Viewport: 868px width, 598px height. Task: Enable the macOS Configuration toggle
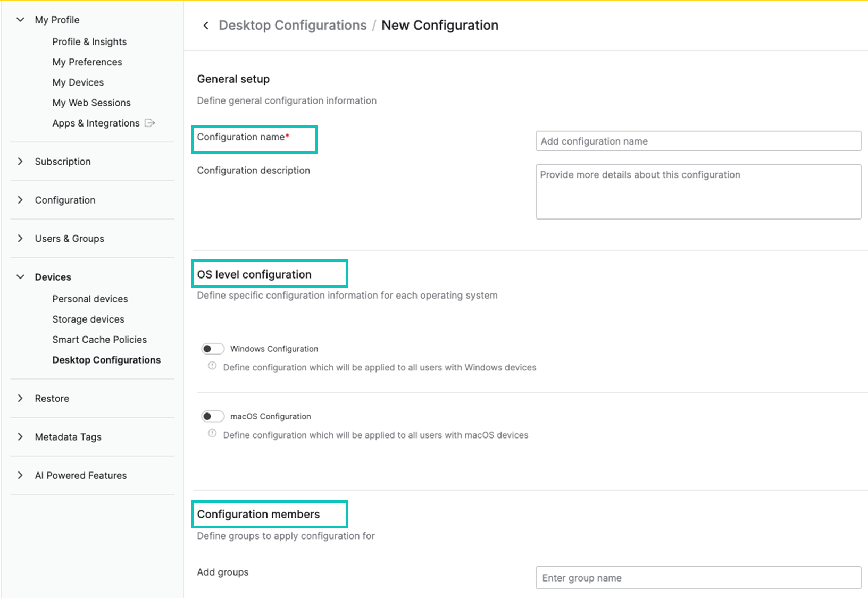pos(213,416)
